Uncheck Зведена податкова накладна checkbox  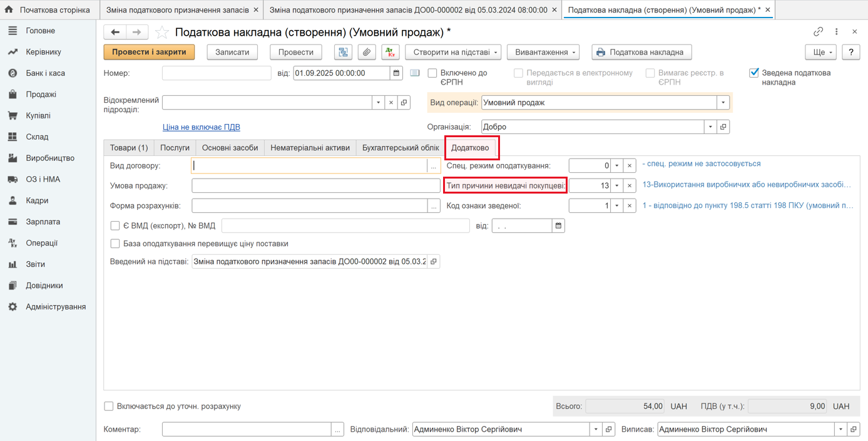754,73
